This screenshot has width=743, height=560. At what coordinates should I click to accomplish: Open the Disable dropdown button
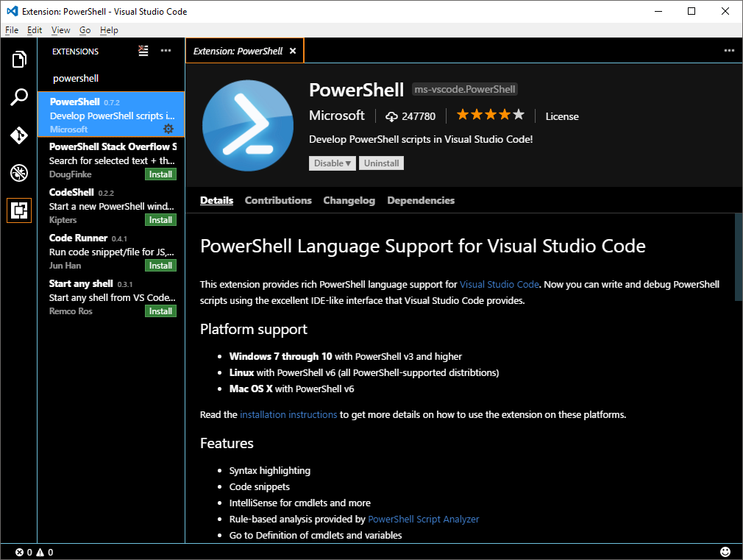[333, 163]
